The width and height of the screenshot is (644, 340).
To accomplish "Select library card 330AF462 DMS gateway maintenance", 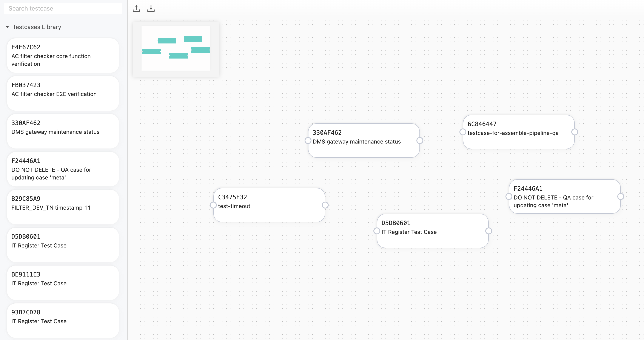I will 63,131.
